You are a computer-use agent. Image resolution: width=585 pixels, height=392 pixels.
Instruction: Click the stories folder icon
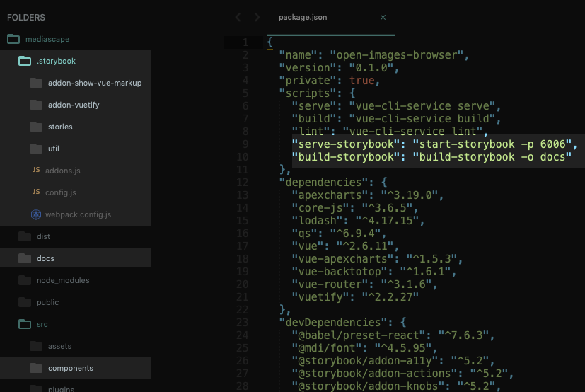36,127
